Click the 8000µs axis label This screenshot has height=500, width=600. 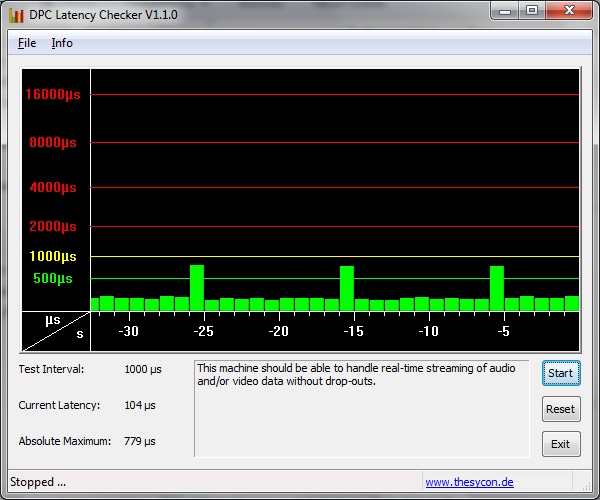53,143
